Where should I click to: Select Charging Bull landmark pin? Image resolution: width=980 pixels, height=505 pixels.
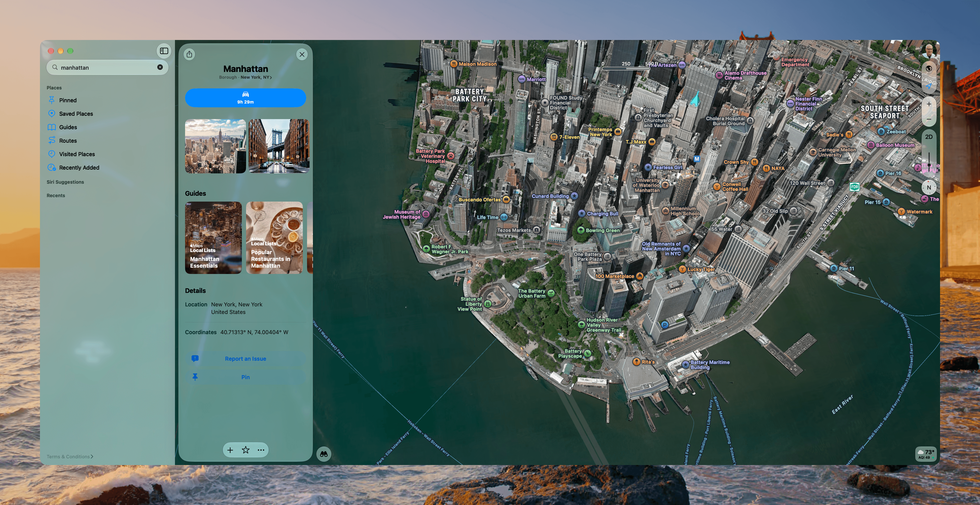(x=582, y=214)
